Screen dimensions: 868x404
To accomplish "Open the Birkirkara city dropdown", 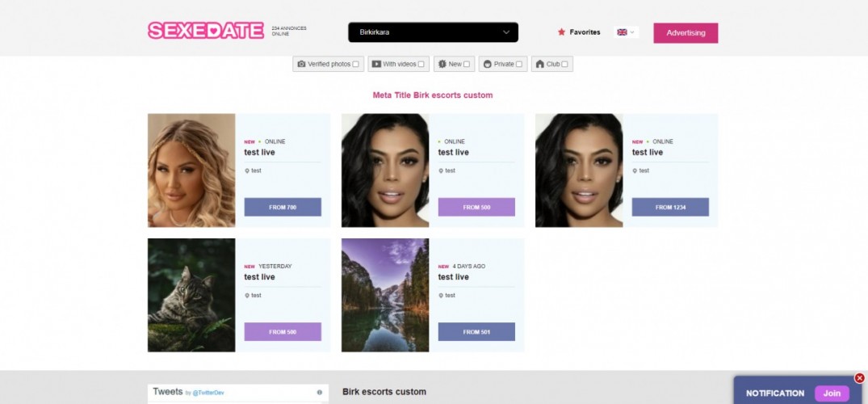I will pos(433,32).
